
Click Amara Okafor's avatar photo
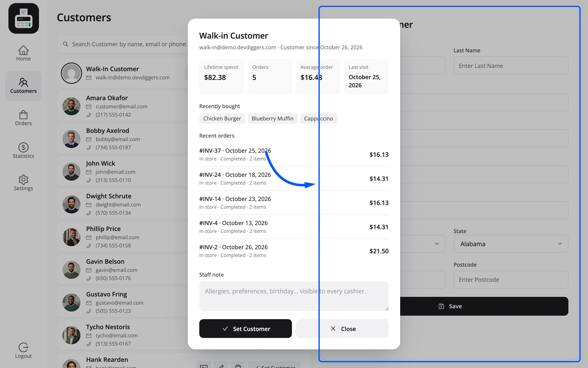71,106
